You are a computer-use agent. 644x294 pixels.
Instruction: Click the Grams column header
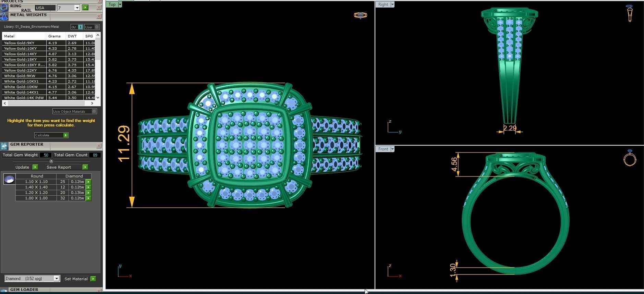[56, 36]
